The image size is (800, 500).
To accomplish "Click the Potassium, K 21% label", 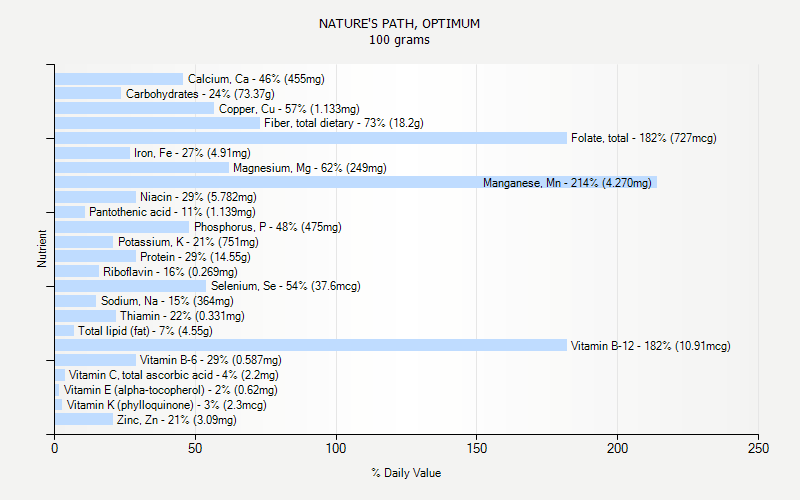I will [x=188, y=242].
